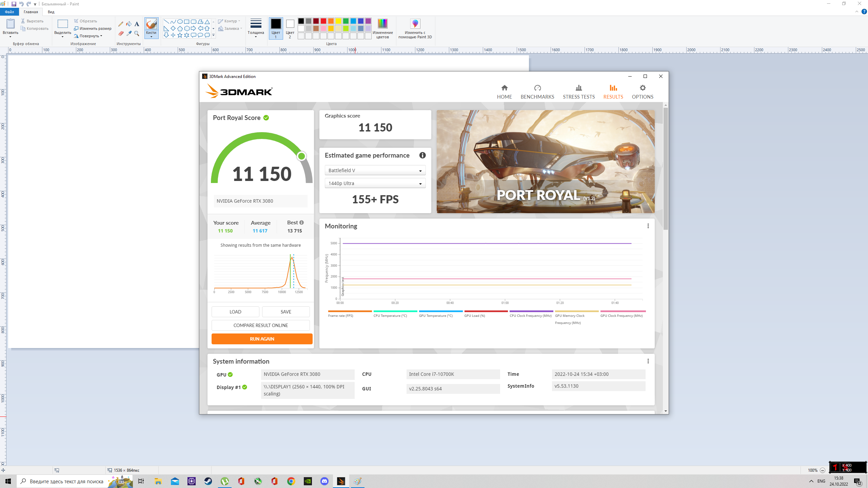Open Stress Tests in 3DMark
The image size is (868, 488).
[578, 92]
